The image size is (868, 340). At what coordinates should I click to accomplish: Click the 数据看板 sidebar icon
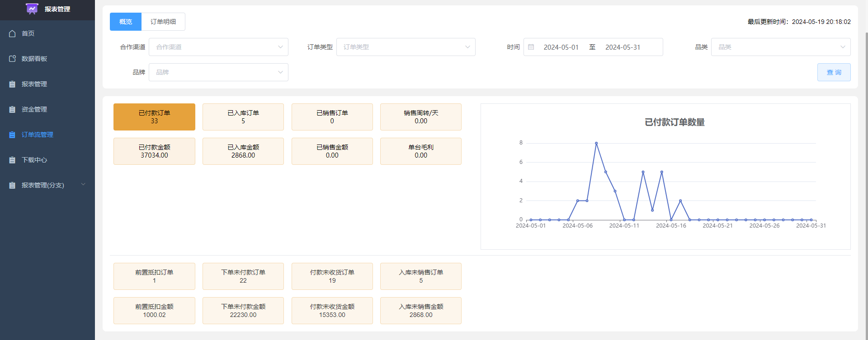click(x=12, y=59)
